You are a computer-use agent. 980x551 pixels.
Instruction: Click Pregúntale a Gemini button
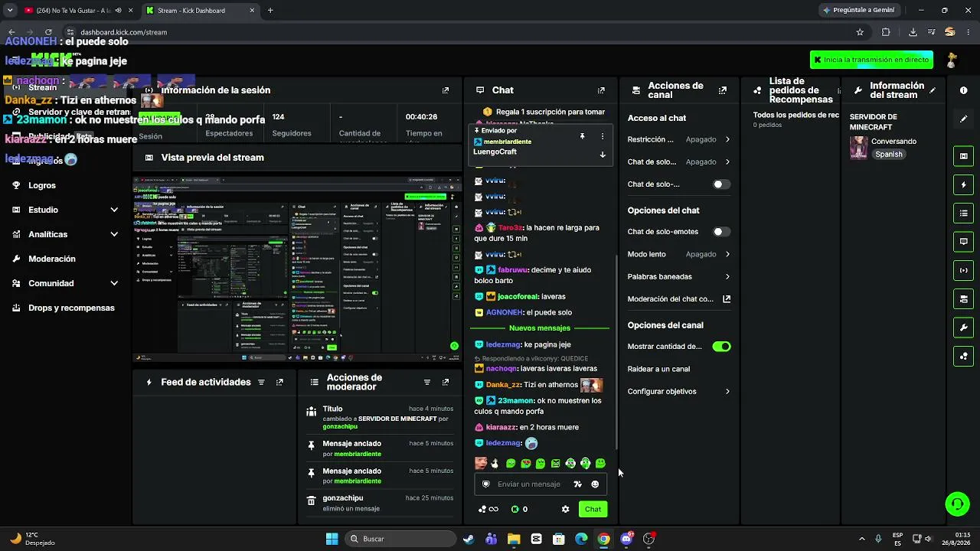point(860,11)
